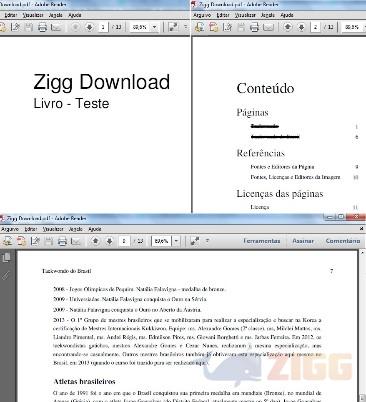The width and height of the screenshot is (366, 402).
Task: Open Arquivo menu in the Taekwondo page window
Action: tap(10, 229)
